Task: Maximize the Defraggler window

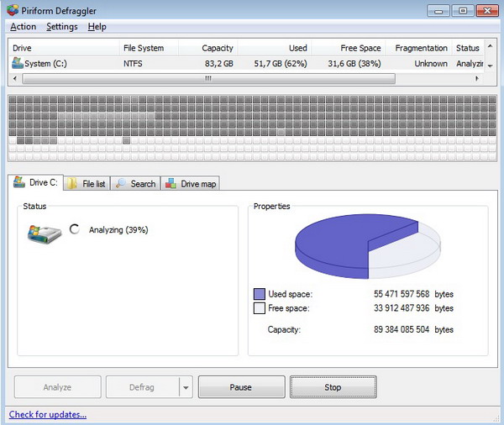Action: tap(463, 11)
